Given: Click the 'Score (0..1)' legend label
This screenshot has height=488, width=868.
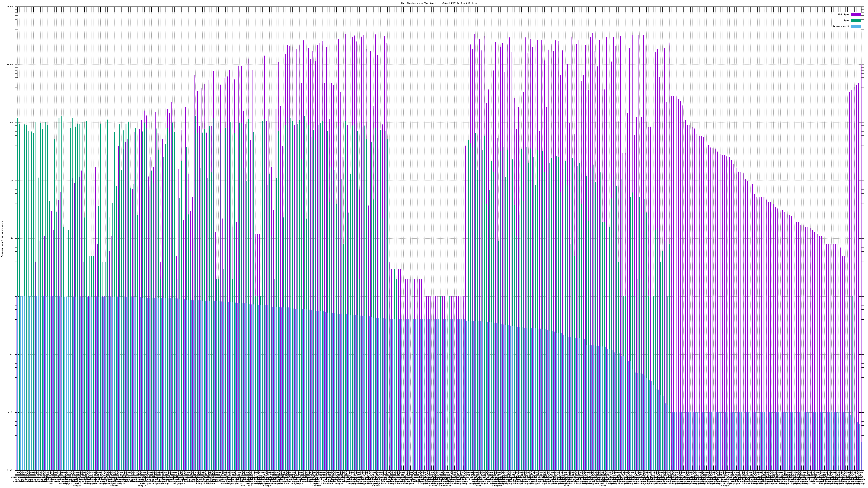Looking at the screenshot, I should click(841, 26).
